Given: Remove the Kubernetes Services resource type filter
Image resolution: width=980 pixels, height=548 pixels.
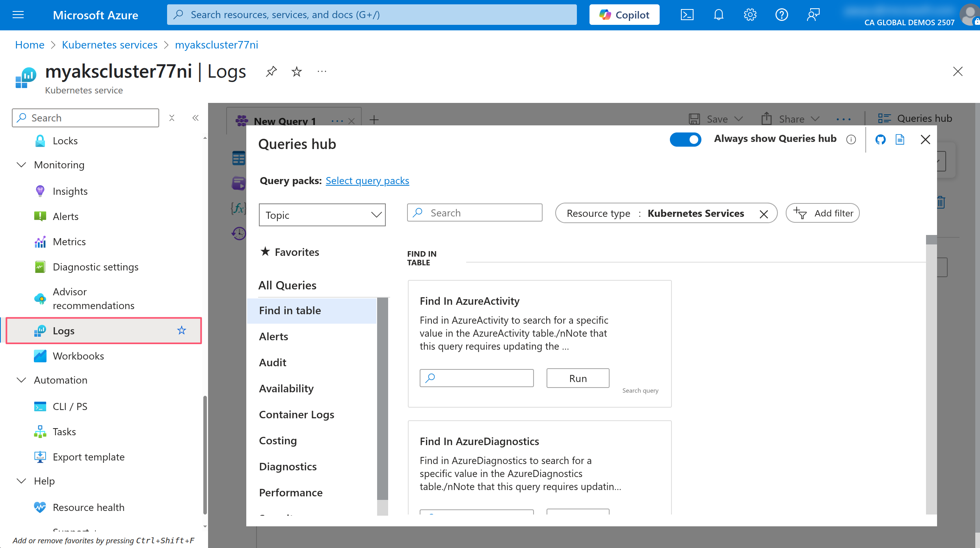Looking at the screenshot, I should coord(764,214).
